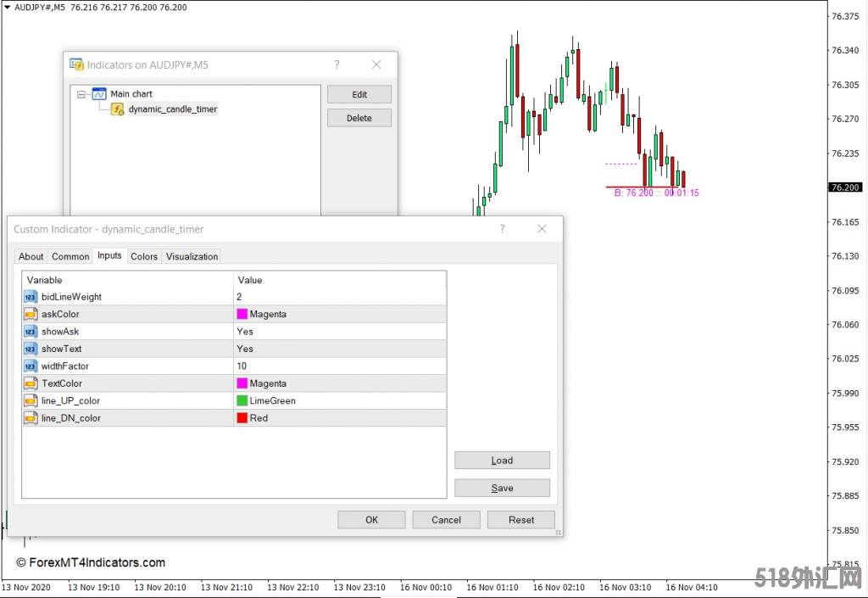The width and height of the screenshot is (868, 598).
Task: Switch to the Colors tab
Action: coord(144,256)
